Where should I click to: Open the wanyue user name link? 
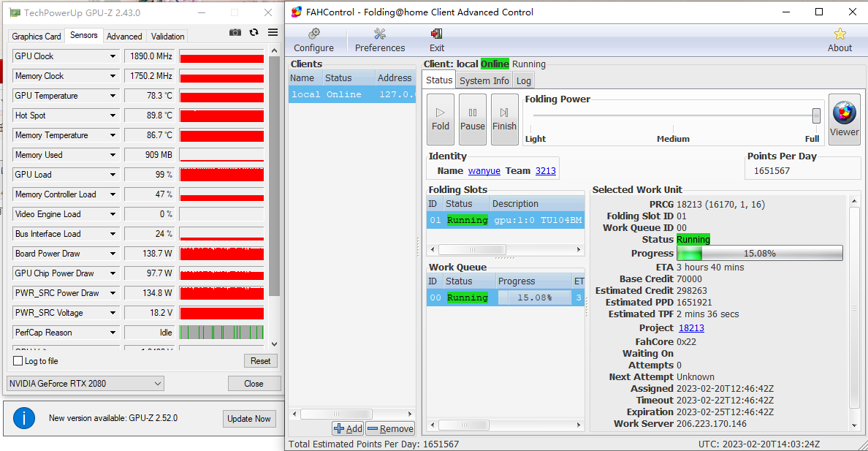(x=484, y=170)
